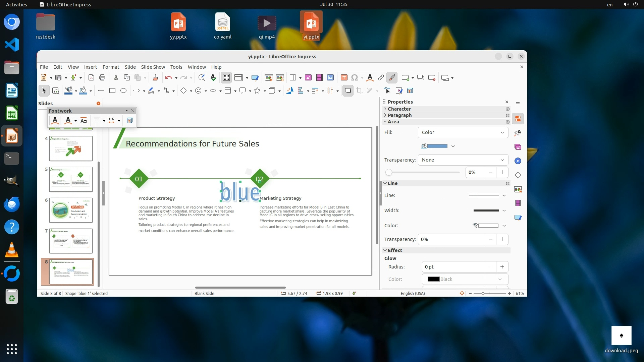Viewport: 644px width, 362px height.
Task: Click the Fontwork Same Letter Heights icon
Action: (84, 121)
